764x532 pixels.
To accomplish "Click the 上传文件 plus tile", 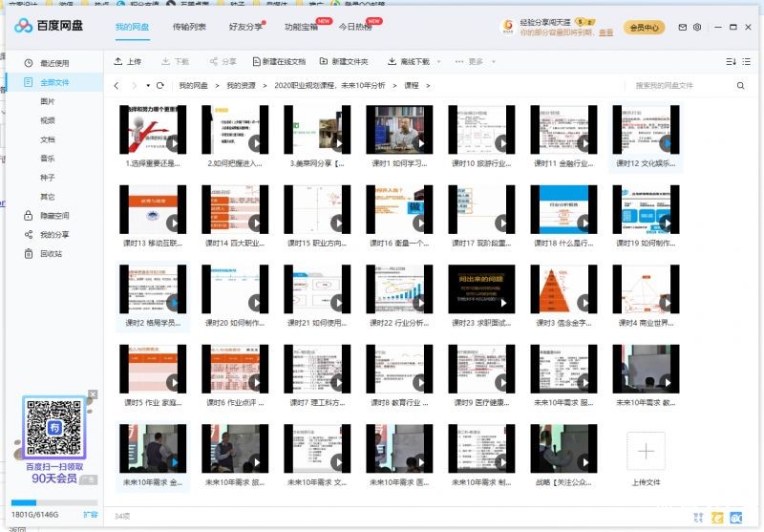I will (x=647, y=451).
